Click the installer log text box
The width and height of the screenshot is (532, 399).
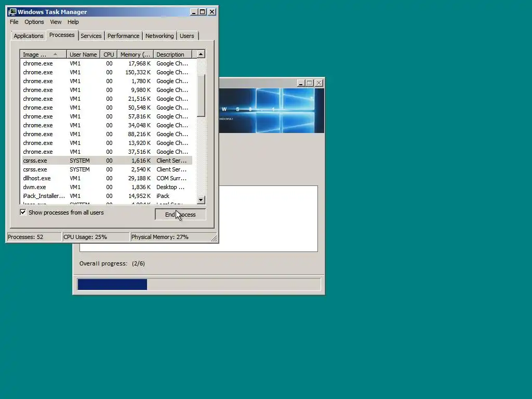[268, 219]
